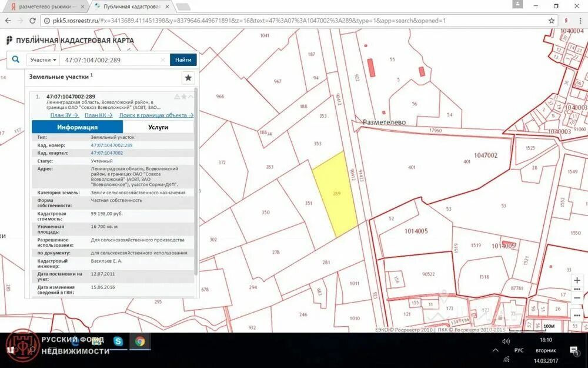Screen dimensions: 588x368
Task: Open the map tools three-dots button below the minus button
Action: tap(577, 315)
